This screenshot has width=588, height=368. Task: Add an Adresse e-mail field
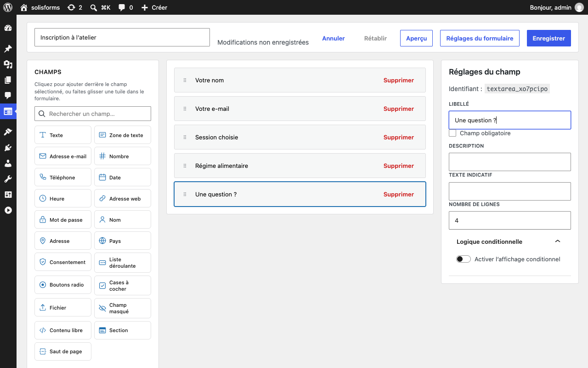[x=63, y=156]
